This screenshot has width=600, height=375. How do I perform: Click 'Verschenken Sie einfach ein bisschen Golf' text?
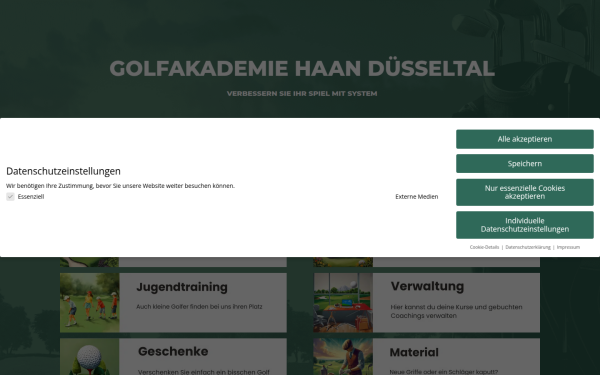pos(204,372)
